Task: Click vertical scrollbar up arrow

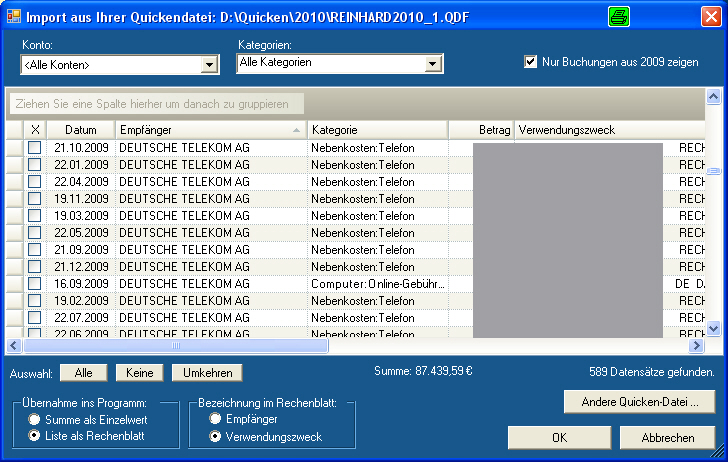Action: 714,97
